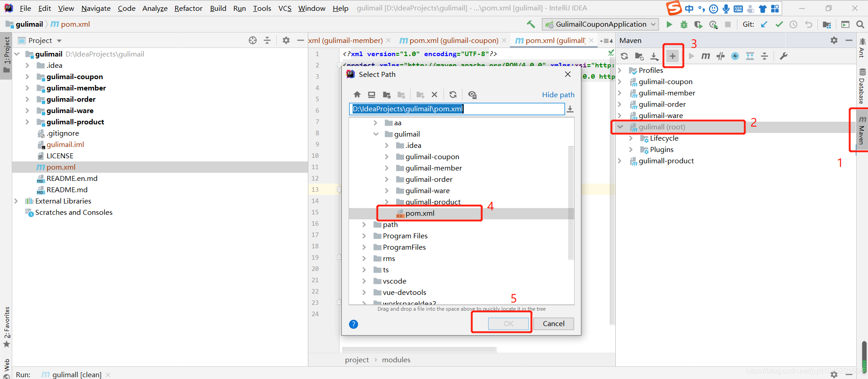Git commit green checkmark icon

tap(779, 24)
